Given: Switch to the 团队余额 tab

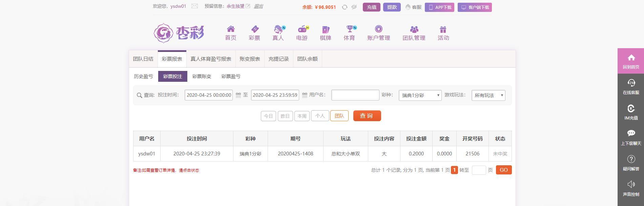Looking at the screenshot, I should point(307,59).
